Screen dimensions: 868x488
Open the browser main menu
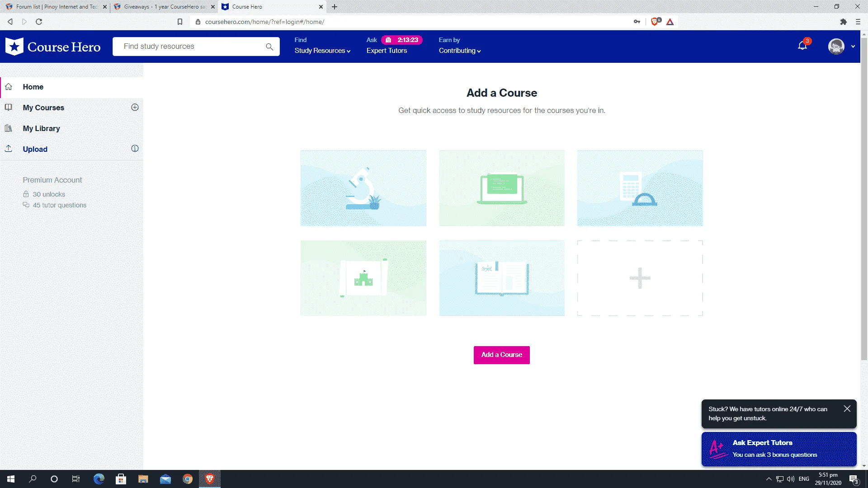point(858,22)
